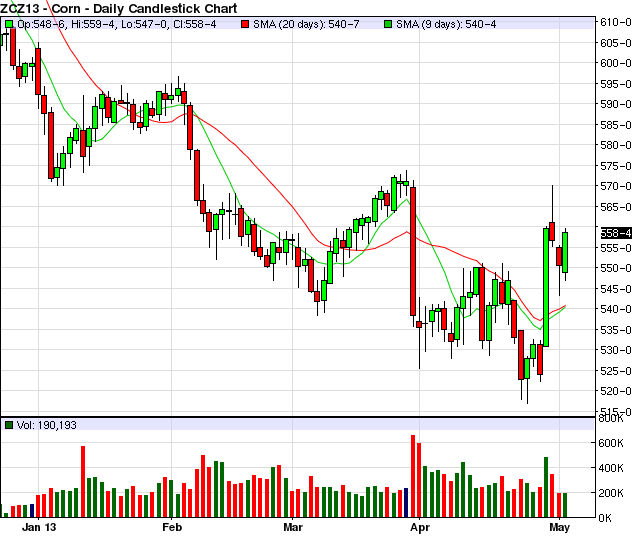Click the 0K volume axis label

point(605,518)
